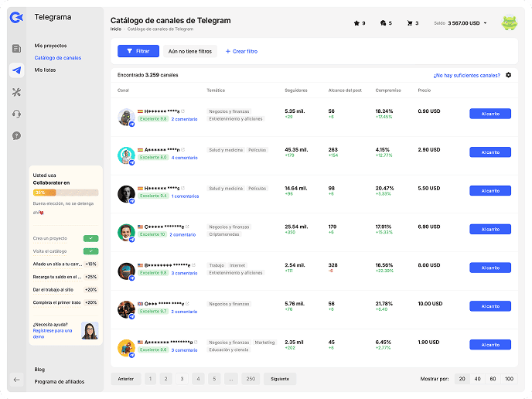The height and width of the screenshot is (399, 532).
Task: Click the tools wrench sidebar icon
Action: (x=16, y=92)
